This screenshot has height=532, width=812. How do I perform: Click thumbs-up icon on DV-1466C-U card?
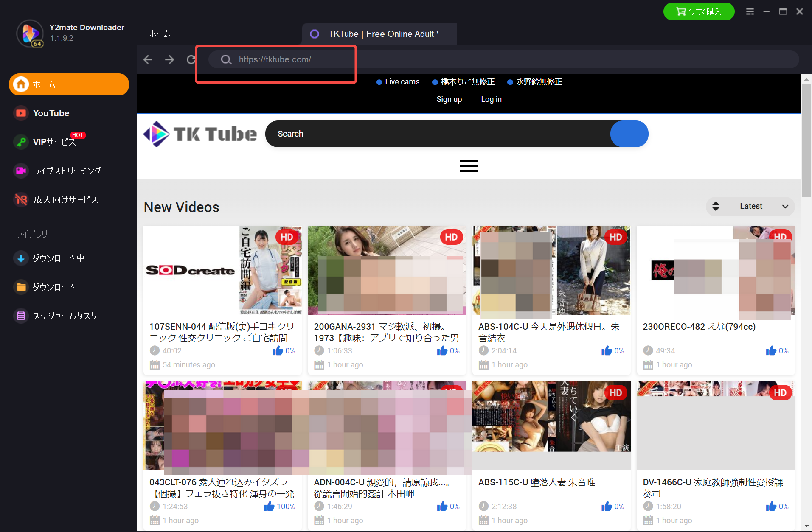point(771,506)
